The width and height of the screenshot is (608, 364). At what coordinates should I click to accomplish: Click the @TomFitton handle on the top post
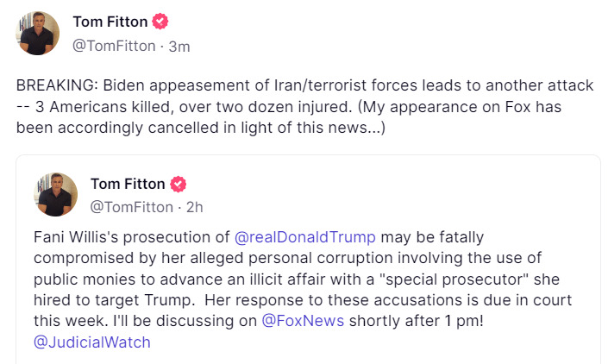114,46
